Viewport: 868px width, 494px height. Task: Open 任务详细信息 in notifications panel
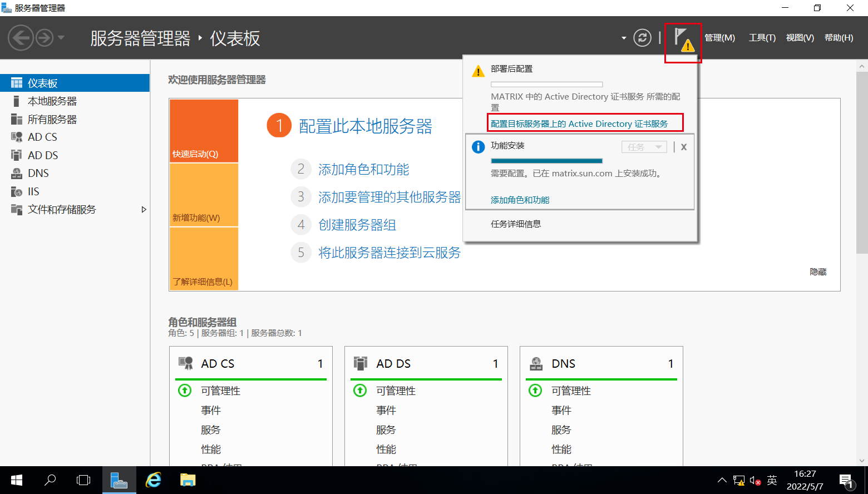516,224
